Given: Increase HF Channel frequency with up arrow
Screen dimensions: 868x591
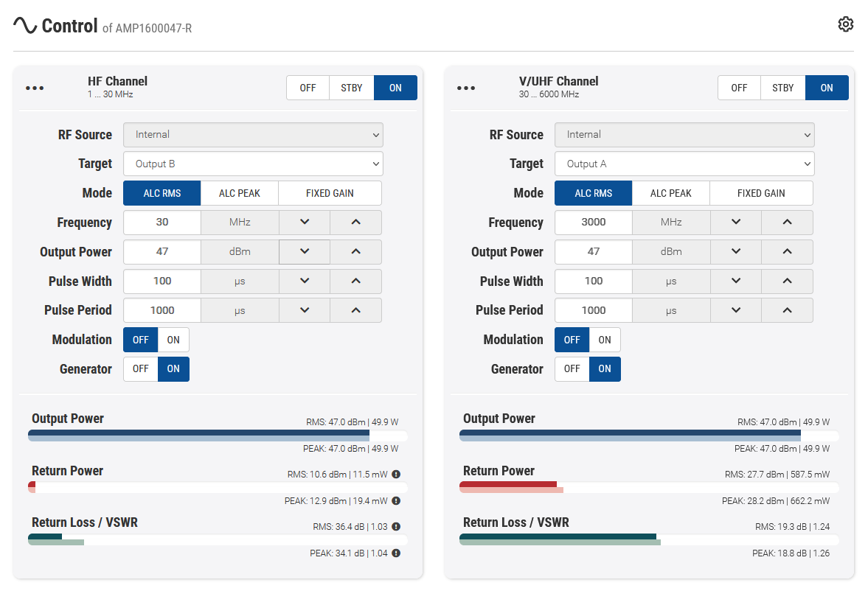Looking at the screenshot, I should (355, 222).
